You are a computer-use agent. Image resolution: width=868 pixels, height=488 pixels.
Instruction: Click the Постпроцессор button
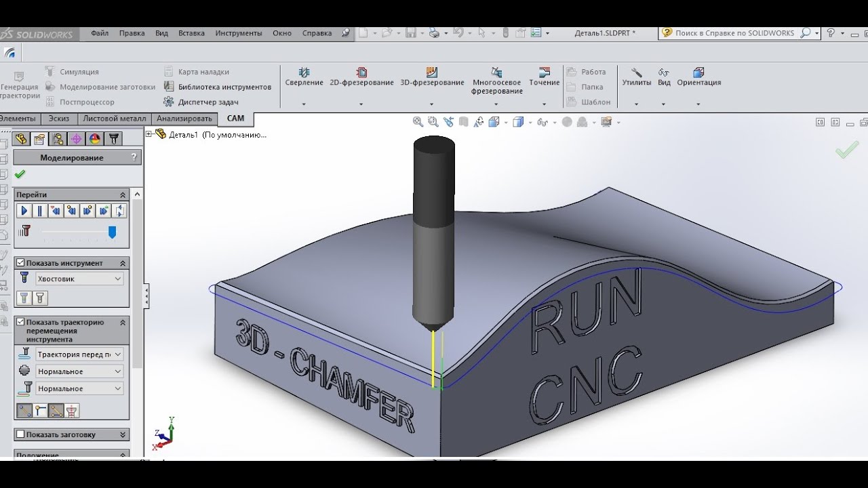[x=80, y=102]
